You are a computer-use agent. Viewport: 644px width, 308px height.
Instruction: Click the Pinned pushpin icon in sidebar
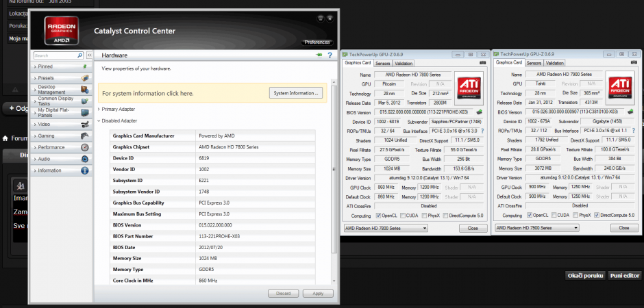click(85, 66)
